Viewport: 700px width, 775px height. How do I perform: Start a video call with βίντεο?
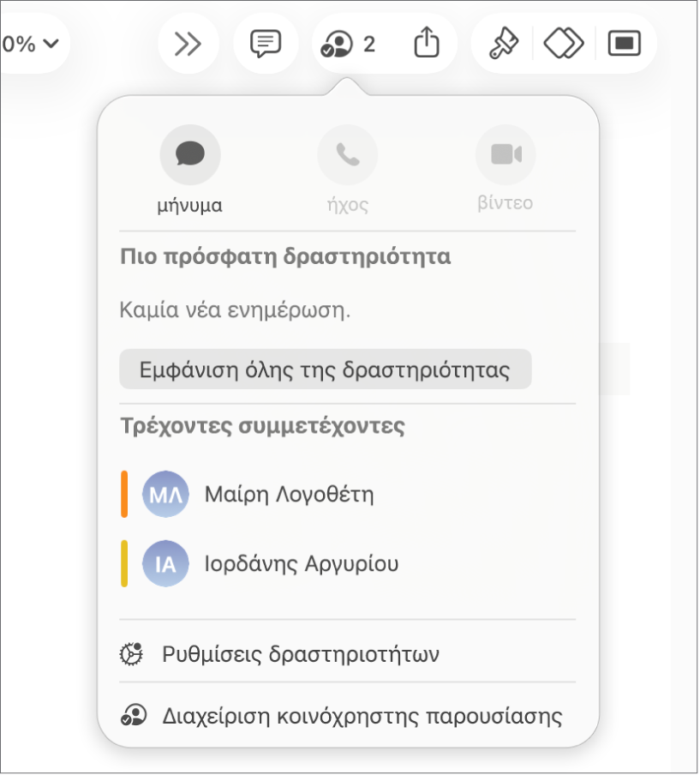click(x=506, y=169)
